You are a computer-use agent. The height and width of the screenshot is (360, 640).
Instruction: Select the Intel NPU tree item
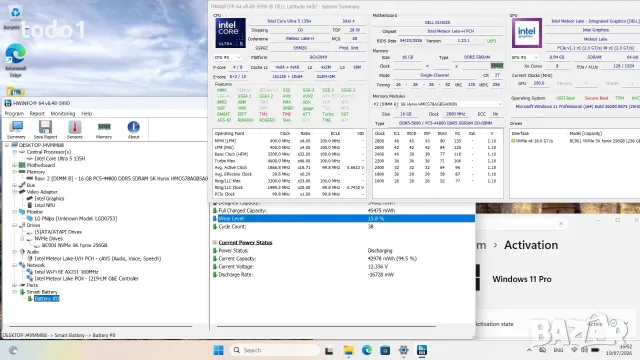(x=44, y=205)
